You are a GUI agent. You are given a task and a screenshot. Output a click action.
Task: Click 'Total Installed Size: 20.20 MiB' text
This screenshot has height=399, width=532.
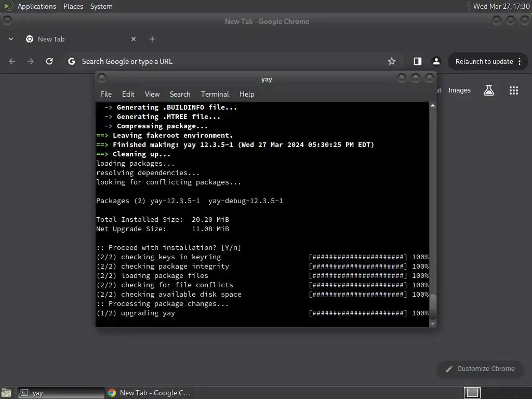163,220
